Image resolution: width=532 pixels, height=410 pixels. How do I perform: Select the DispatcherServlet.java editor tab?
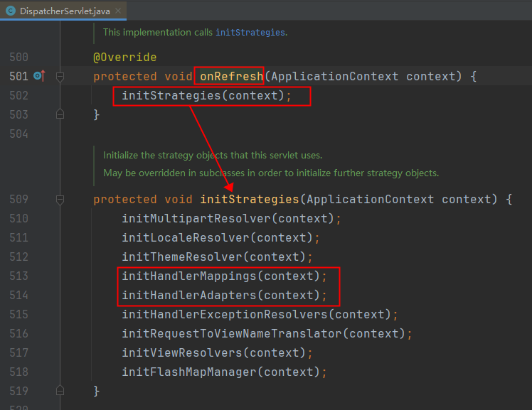coord(63,11)
